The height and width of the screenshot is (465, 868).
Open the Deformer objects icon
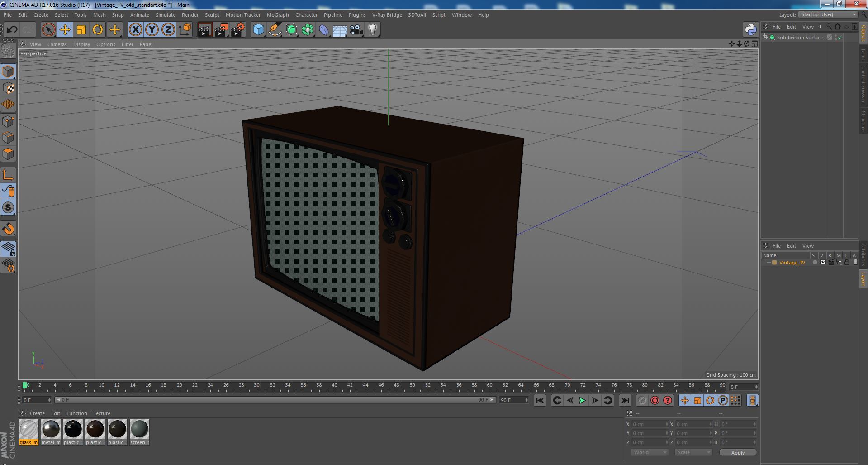(324, 30)
